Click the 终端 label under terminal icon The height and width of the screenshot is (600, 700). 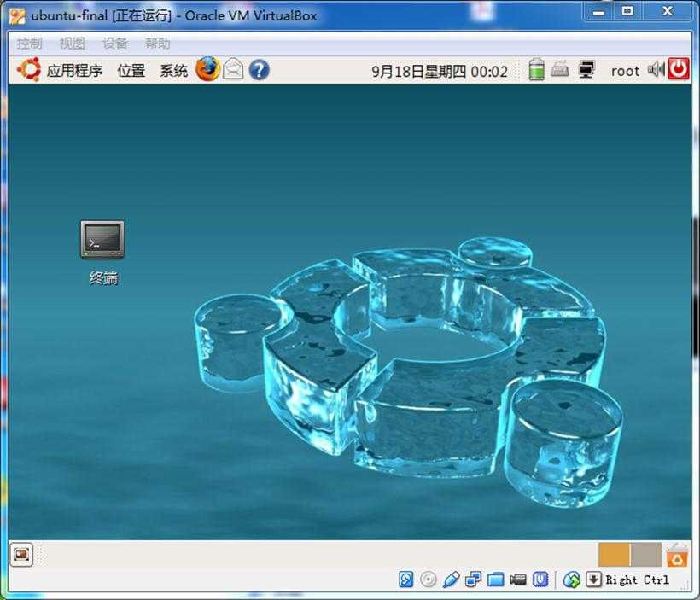pos(103,278)
